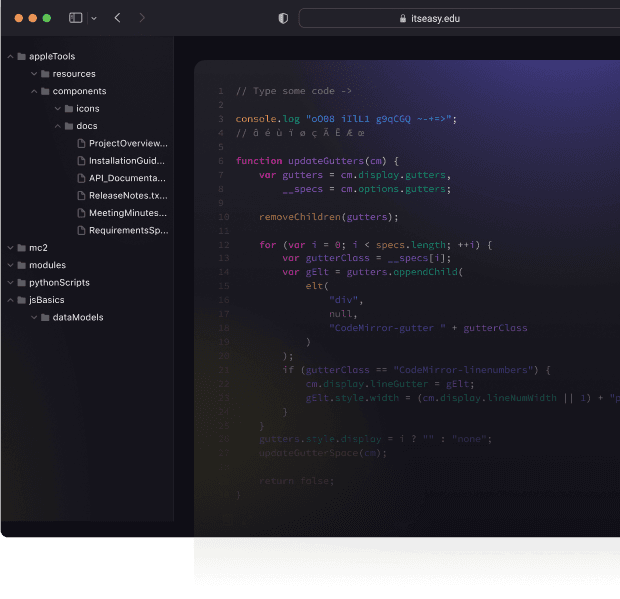The image size is (620, 599).
Task: Click the green zoom window button
Action: 47,18
